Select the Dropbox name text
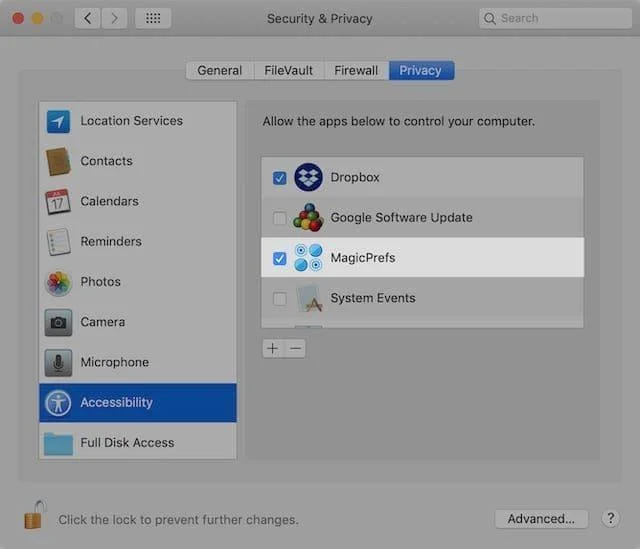The height and width of the screenshot is (549, 640). pos(355,178)
